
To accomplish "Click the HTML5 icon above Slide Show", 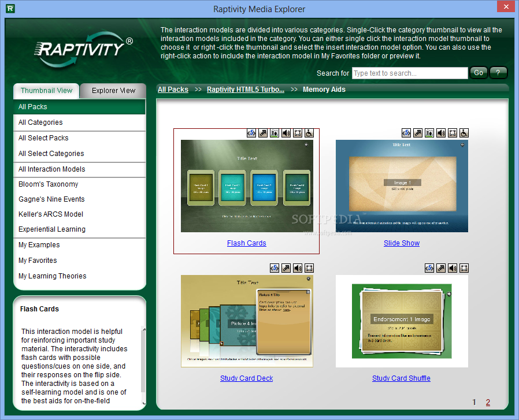I will [406, 133].
